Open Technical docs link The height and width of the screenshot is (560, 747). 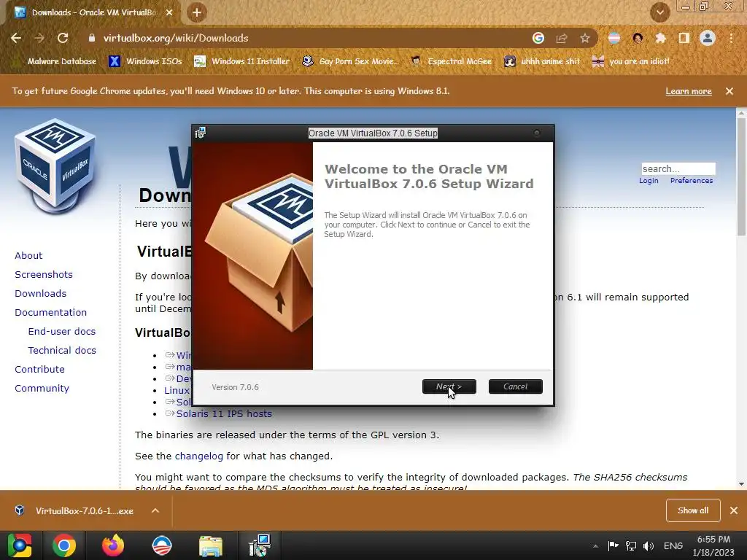point(62,351)
